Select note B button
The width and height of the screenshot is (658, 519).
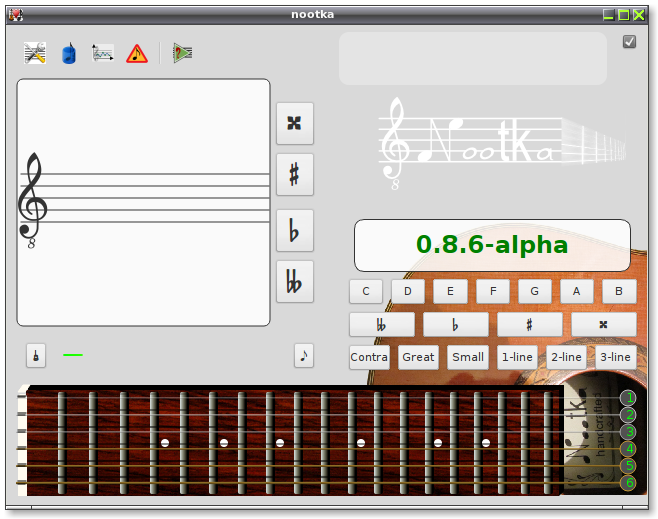click(x=619, y=291)
